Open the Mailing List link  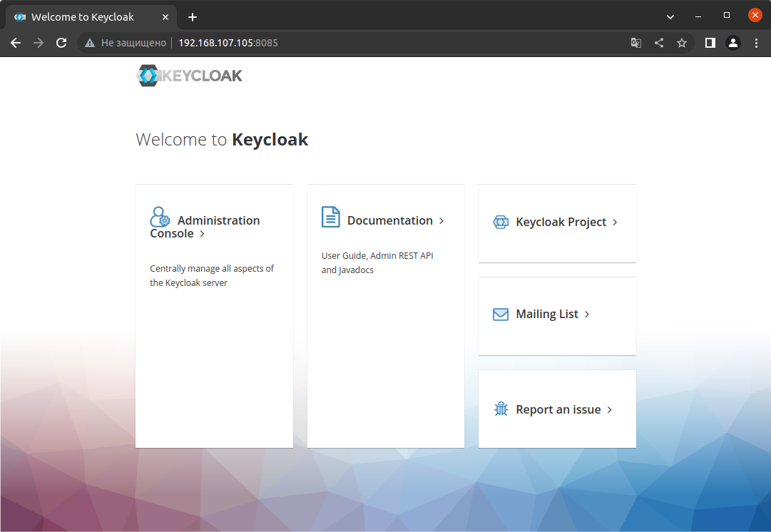pos(547,314)
